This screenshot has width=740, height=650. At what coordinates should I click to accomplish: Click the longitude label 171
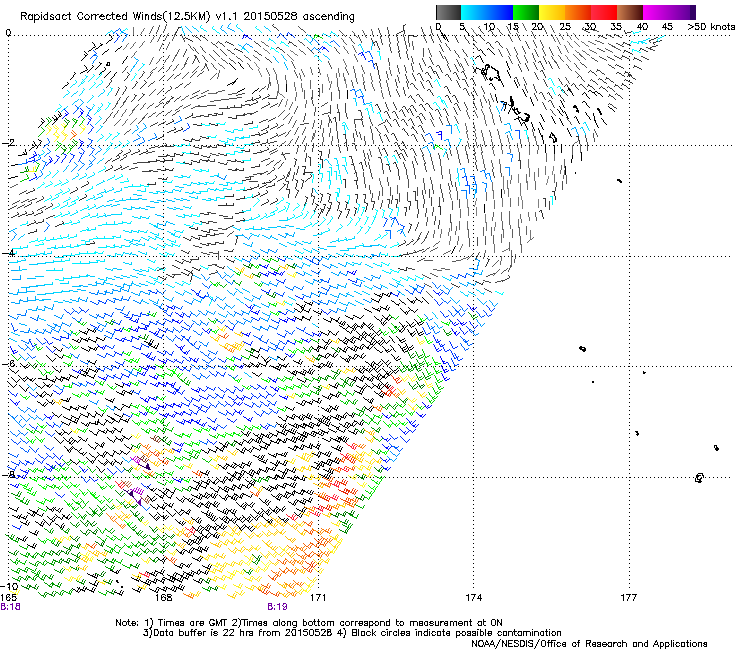click(318, 598)
